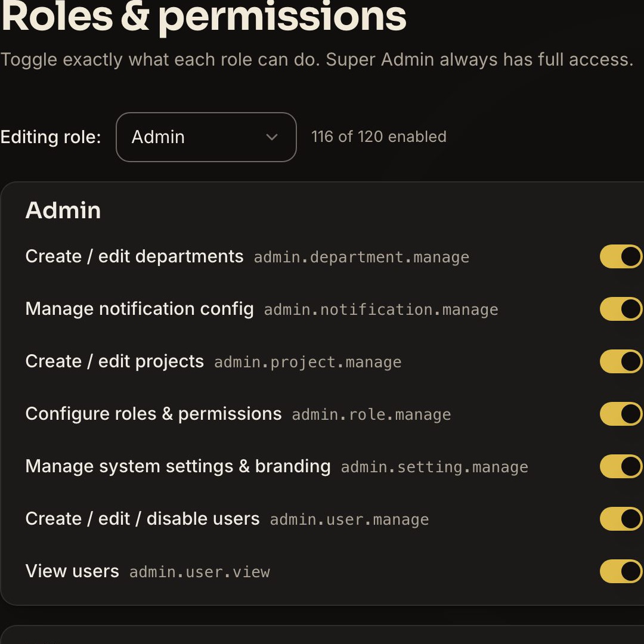
Task: Click the Toggle exactly what each role description
Action: tap(317, 60)
